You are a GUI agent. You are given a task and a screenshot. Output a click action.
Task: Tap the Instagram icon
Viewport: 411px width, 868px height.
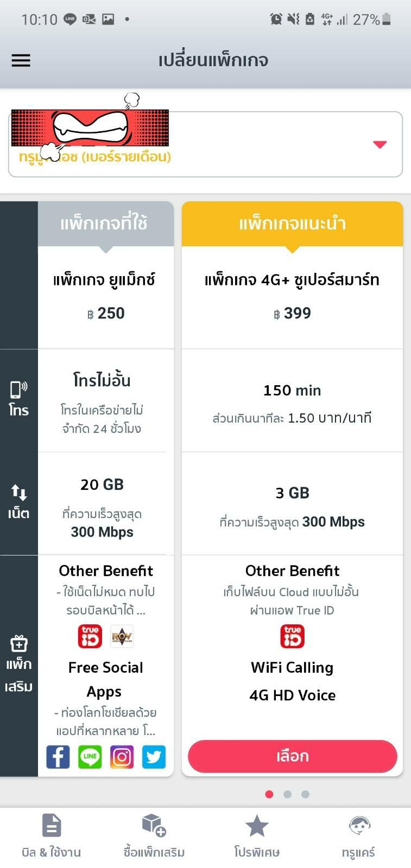click(122, 757)
